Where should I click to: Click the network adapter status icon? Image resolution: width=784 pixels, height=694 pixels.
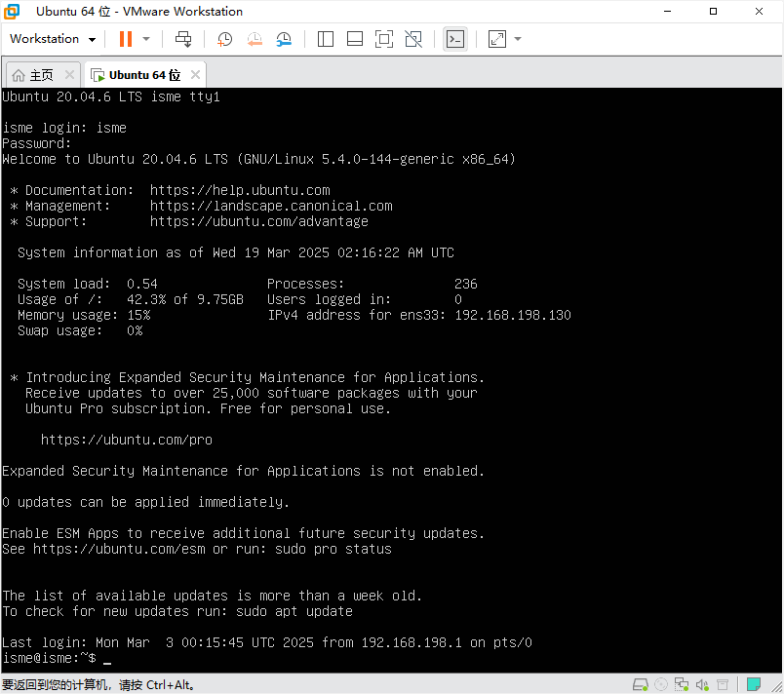[x=681, y=684]
